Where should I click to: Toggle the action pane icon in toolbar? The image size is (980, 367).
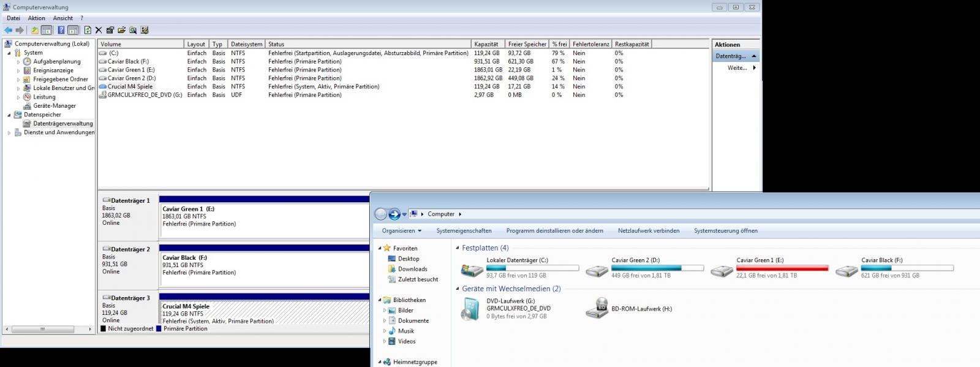tap(73, 30)
